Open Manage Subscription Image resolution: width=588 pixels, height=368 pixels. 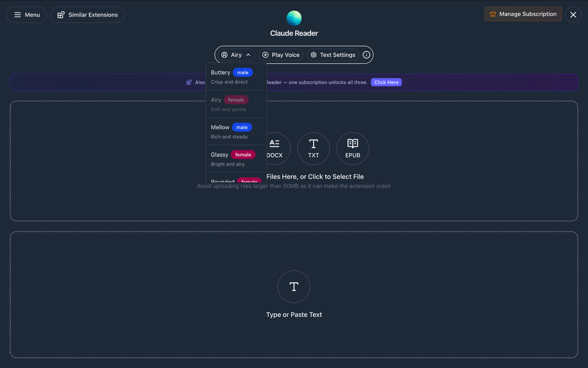(x=523, y=14)
